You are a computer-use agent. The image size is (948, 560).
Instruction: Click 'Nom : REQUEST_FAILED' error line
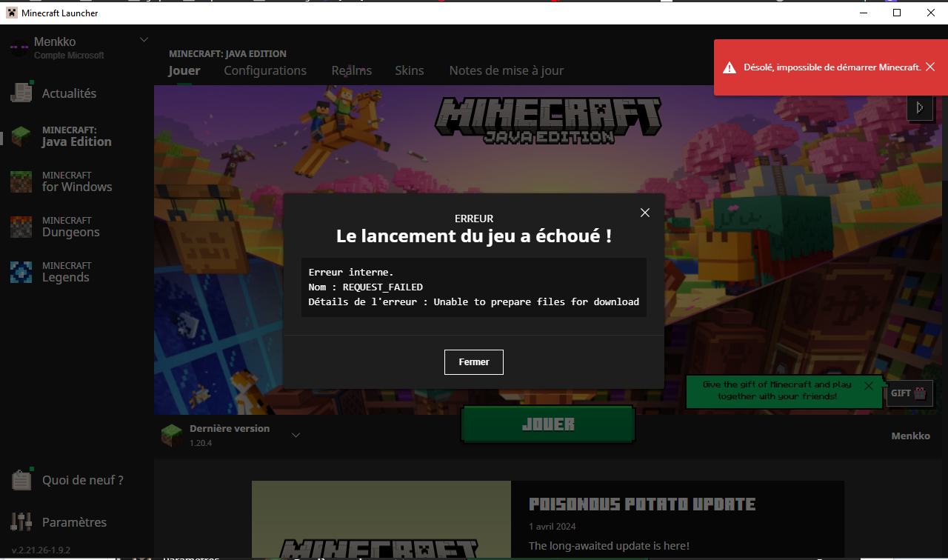(366, 287)
